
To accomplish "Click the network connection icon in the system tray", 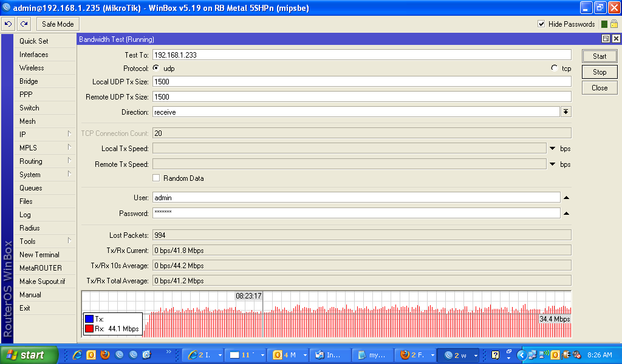I will point(532,355).
